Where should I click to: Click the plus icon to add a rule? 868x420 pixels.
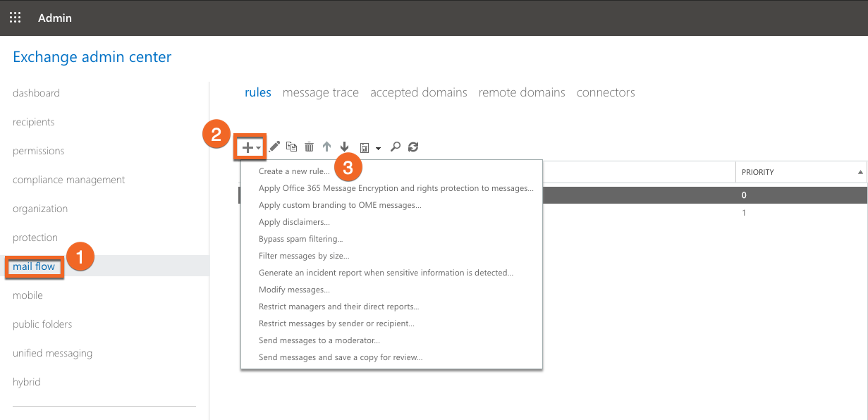pyautogui.click(x=248, y=147)
